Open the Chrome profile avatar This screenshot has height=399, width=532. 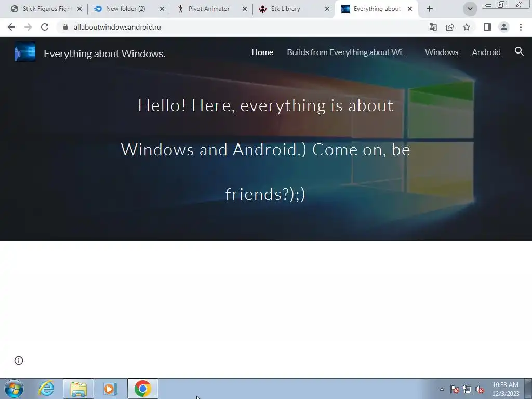(x=504, y=27)
